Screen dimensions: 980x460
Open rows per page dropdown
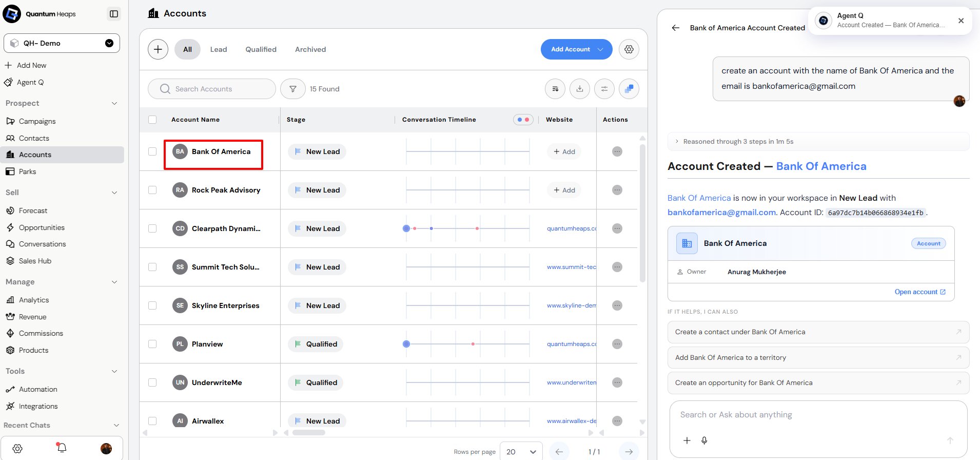click(521, 452)
